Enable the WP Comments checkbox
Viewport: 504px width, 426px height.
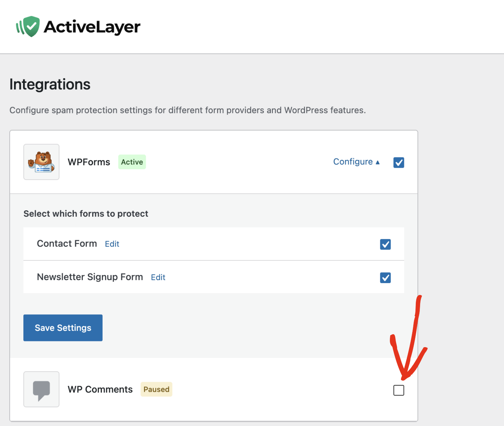click(x=399, y=390)
